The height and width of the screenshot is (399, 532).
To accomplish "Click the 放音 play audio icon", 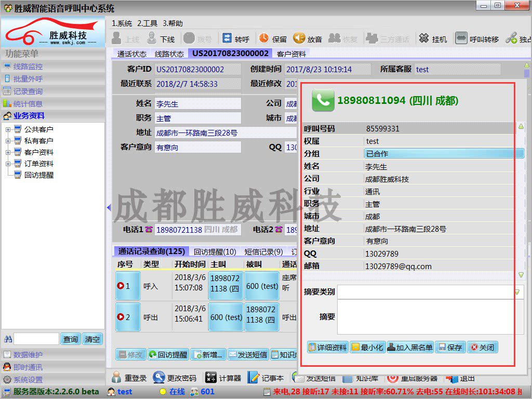I will (299, 38).
